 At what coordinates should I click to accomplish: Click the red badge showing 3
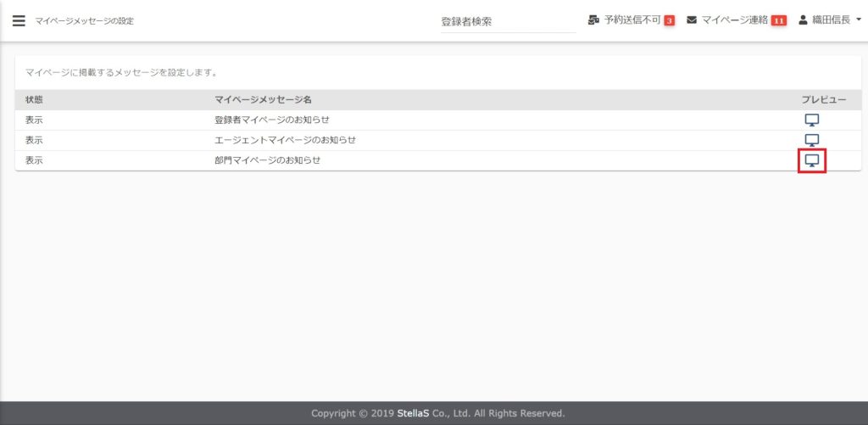click(669, 21)
